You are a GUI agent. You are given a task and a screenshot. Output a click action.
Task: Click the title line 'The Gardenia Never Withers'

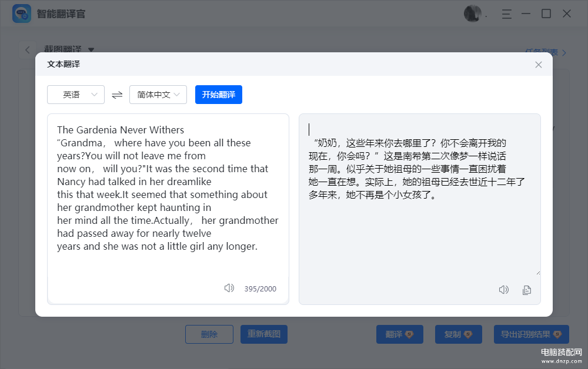tap(121, 130)
